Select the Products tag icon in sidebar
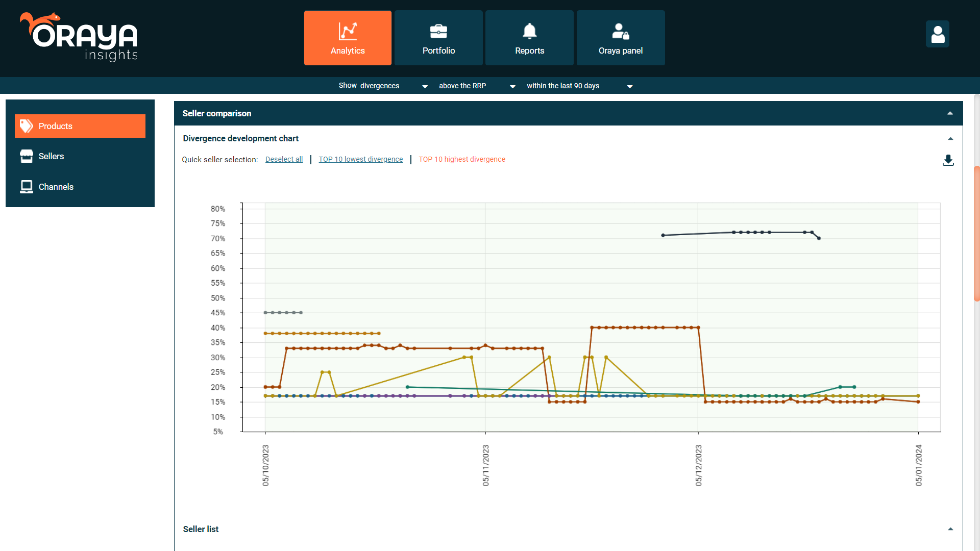 pyautogui.click(x=26, y=126)
